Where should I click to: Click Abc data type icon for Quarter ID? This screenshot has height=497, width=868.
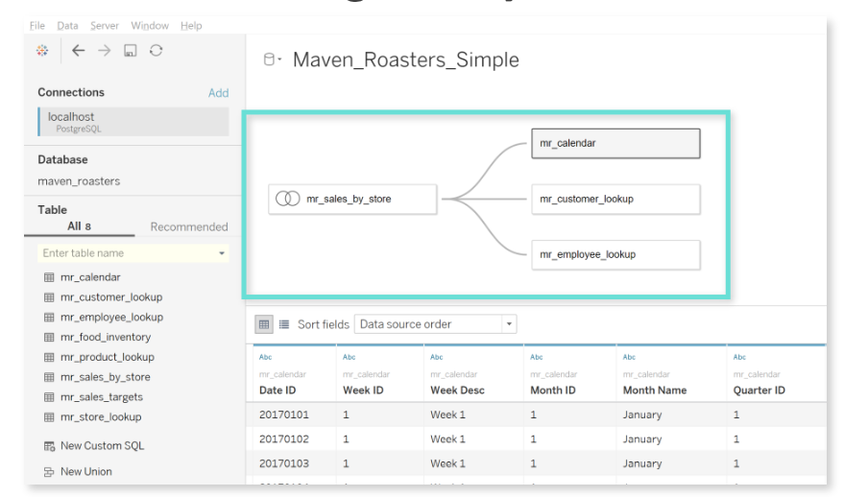tap(739, 357)
